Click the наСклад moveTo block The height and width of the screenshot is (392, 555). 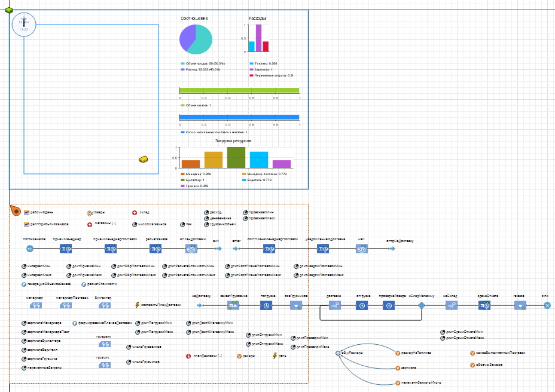tap(452, 305)
